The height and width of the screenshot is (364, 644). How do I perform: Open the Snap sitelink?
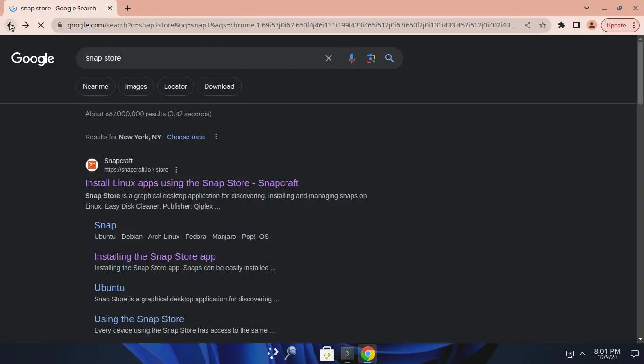[x=105, y=225]
